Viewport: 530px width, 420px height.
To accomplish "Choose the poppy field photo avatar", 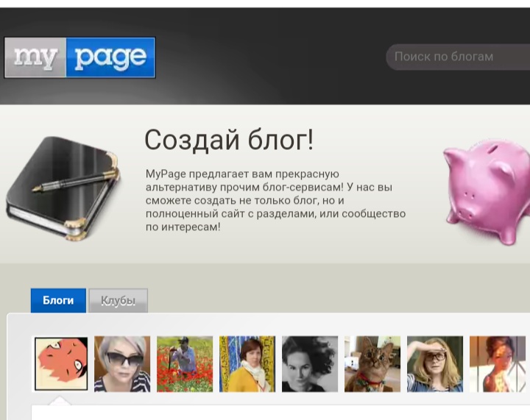I will (185, 364).
